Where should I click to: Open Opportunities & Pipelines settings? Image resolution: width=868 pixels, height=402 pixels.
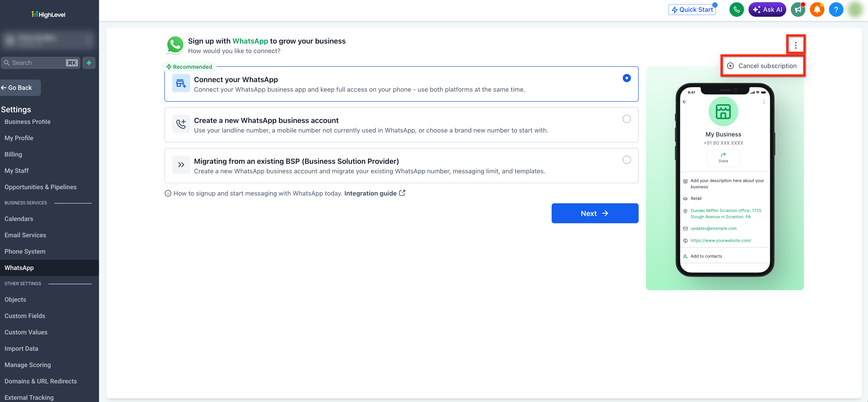[40, 187]
